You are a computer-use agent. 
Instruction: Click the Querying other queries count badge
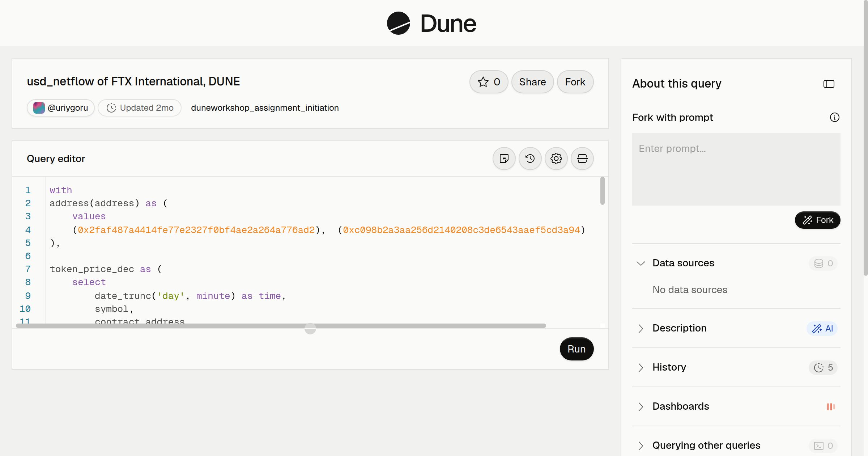tap(823, 446)
